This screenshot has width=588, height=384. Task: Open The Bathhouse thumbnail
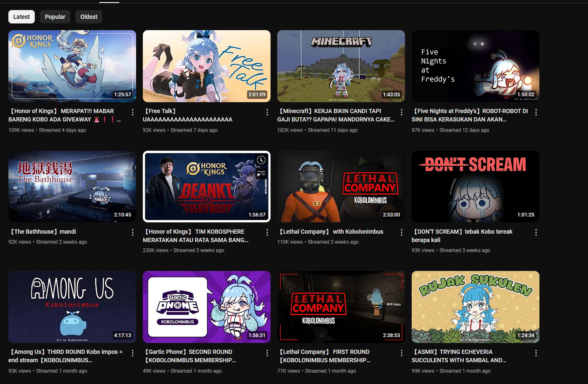72,186
